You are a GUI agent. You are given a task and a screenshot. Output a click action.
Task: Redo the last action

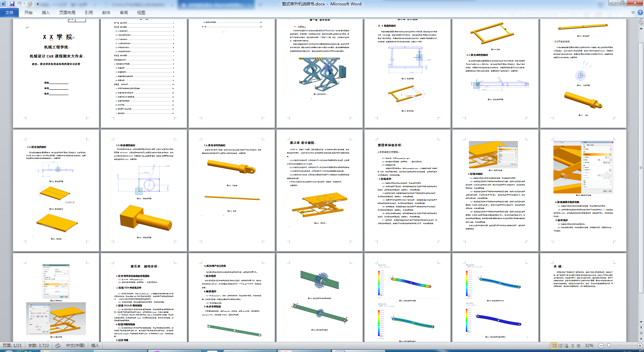coord(31,4)
